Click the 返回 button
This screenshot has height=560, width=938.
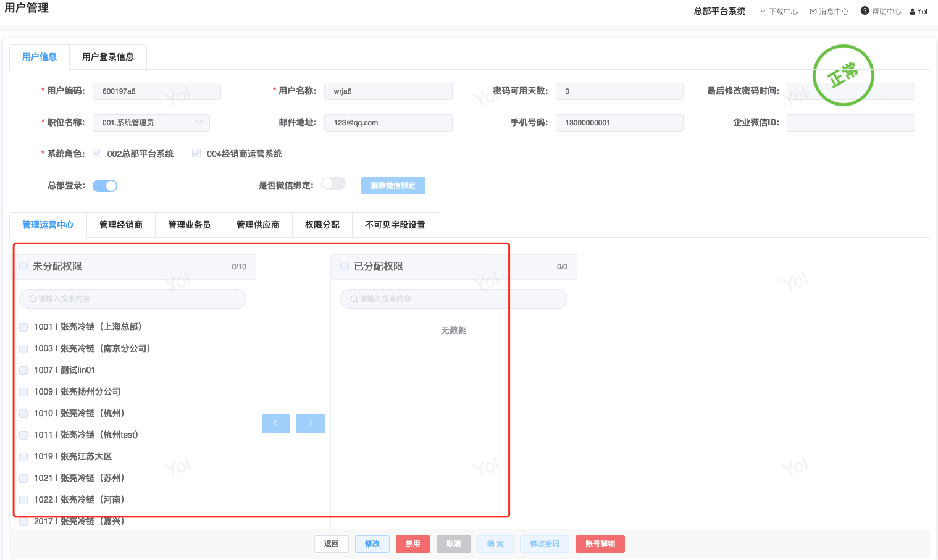pos(332,544)
